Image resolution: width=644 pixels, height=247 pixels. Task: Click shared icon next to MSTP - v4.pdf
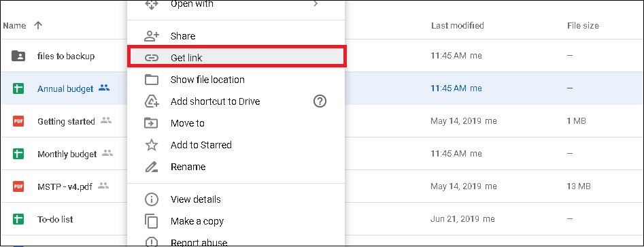point(103,186)
